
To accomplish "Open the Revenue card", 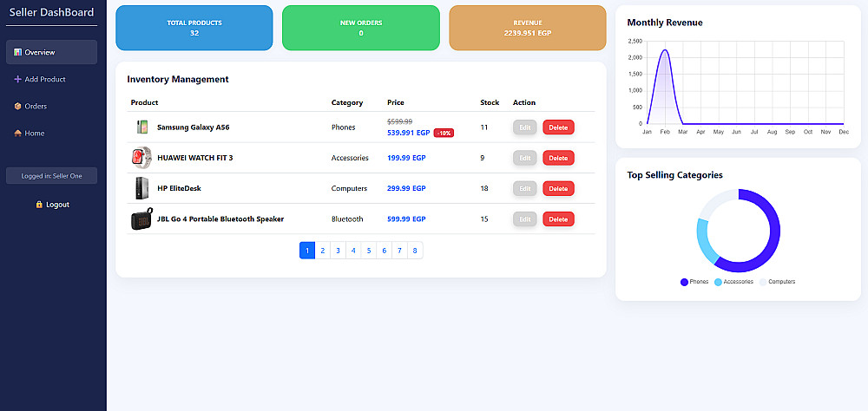I will tap(528, 28).
